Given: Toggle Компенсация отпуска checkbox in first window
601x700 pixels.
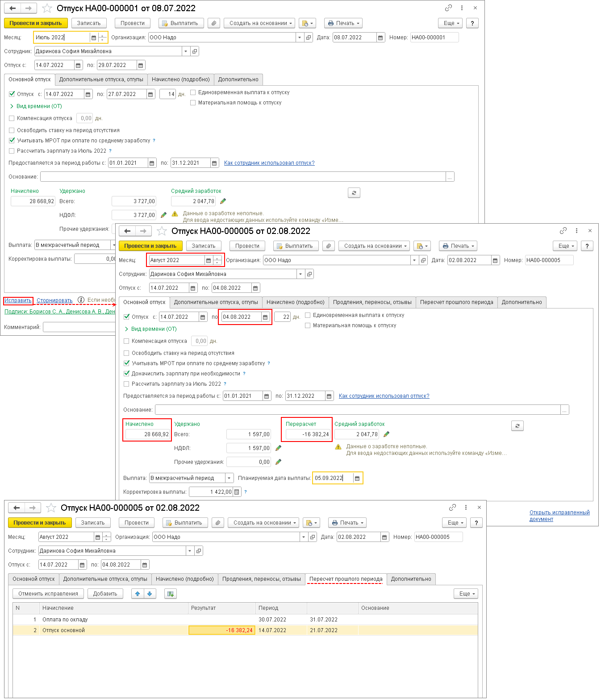Looking at the screenshot, I should click(x=12, y=118).
